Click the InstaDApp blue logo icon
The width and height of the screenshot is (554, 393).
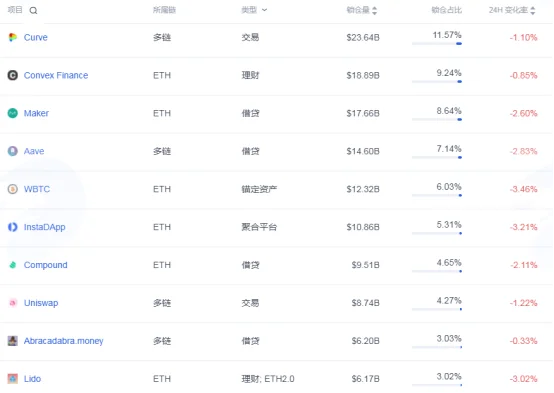13,227
